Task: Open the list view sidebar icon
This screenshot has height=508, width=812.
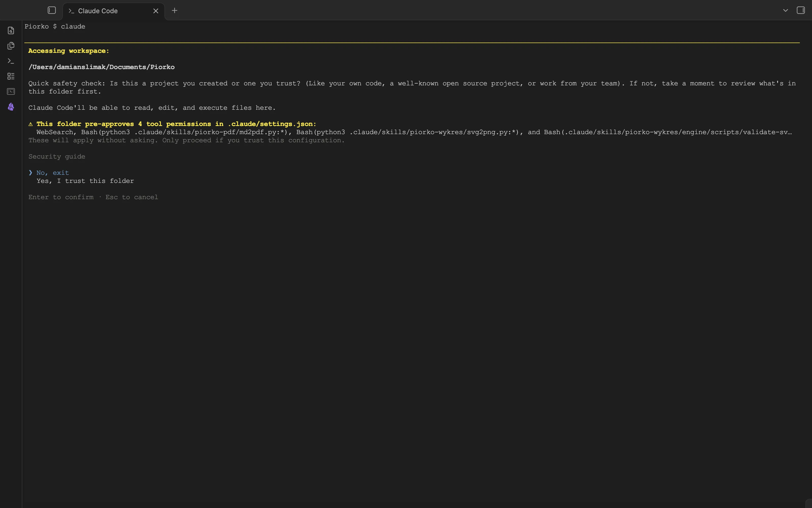Action: coord(11,76)
